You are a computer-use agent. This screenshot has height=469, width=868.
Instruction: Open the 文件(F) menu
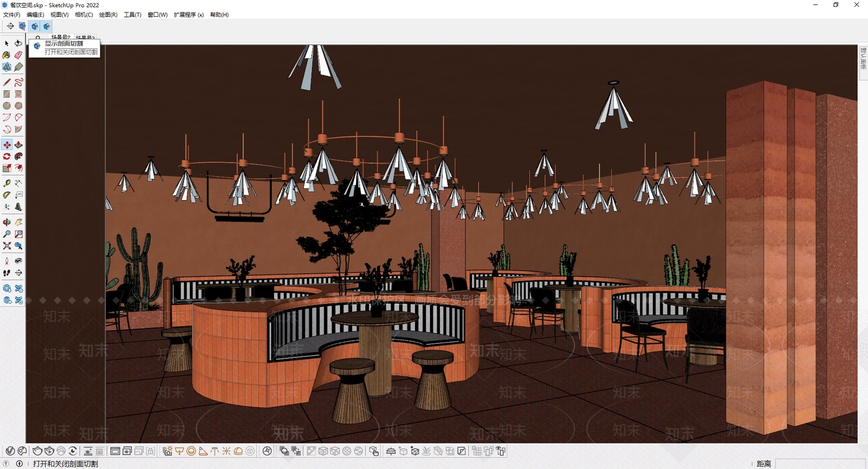pos(11,15)
